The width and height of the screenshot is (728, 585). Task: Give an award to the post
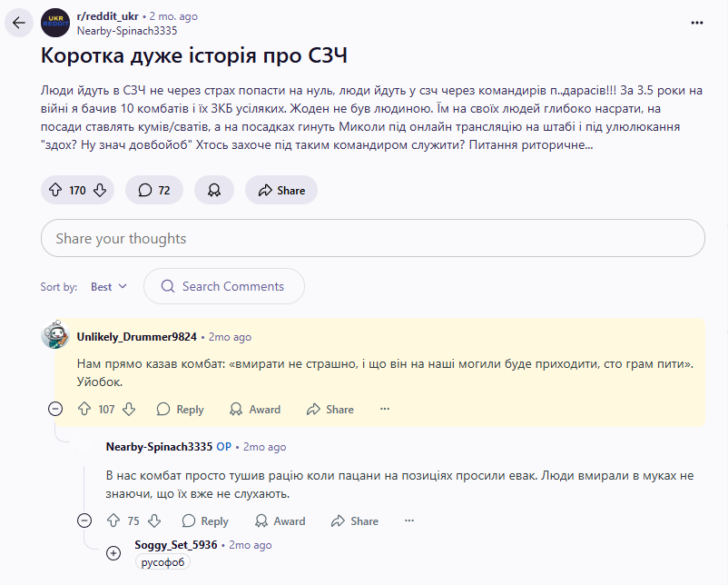[214, 190]
